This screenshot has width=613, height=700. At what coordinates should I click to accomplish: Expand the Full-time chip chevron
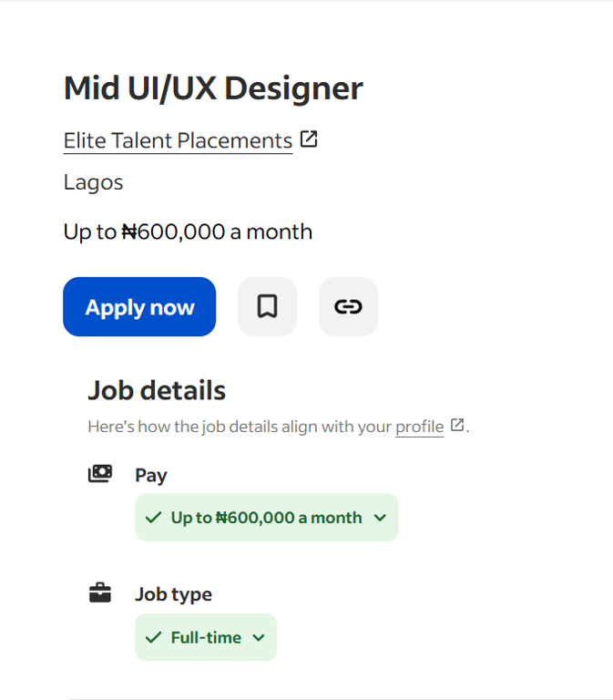pos(259,637)
